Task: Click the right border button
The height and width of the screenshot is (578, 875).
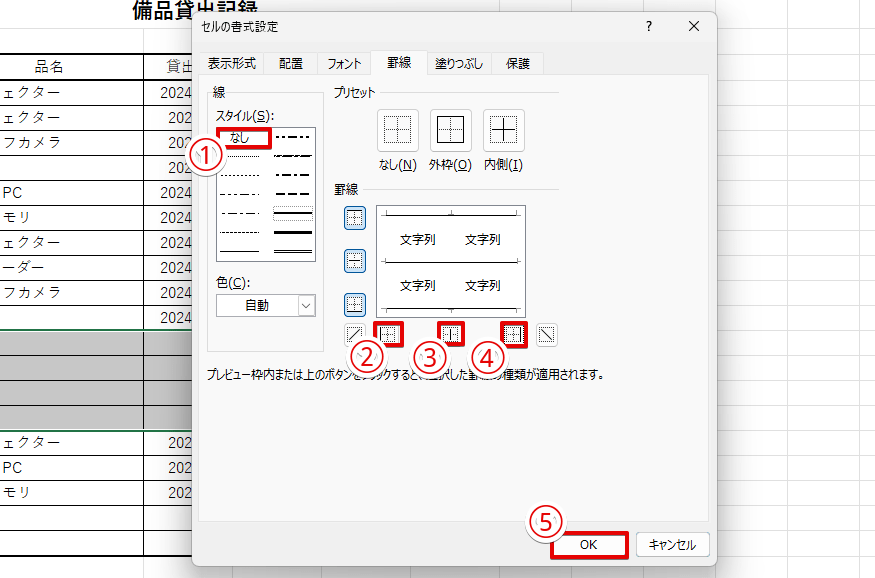Action: pos(514,335)
